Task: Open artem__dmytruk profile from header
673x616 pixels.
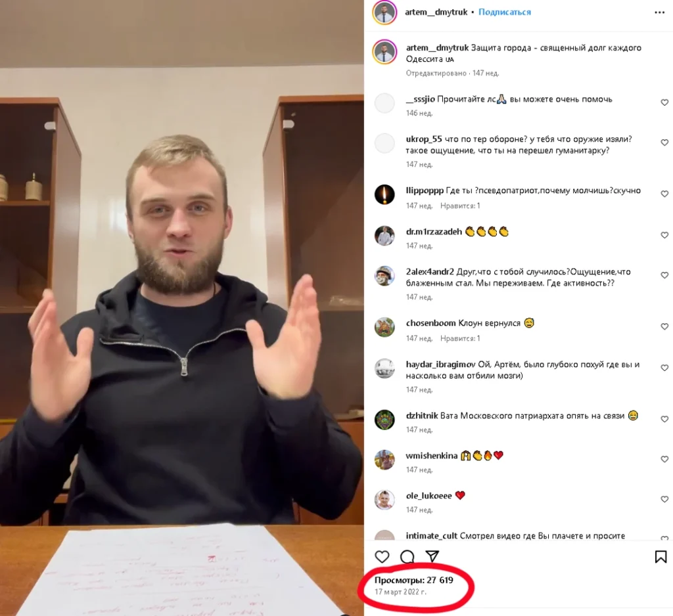Action: click(436, 12)
